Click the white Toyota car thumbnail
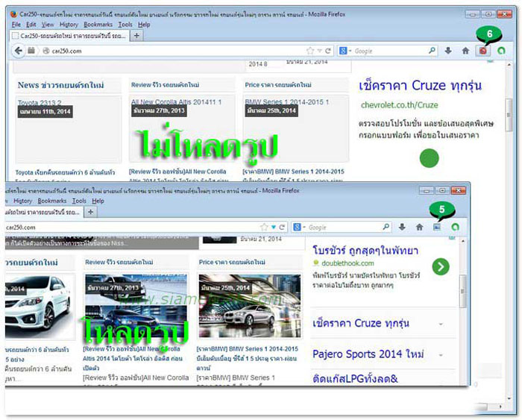 coord(40,307)
